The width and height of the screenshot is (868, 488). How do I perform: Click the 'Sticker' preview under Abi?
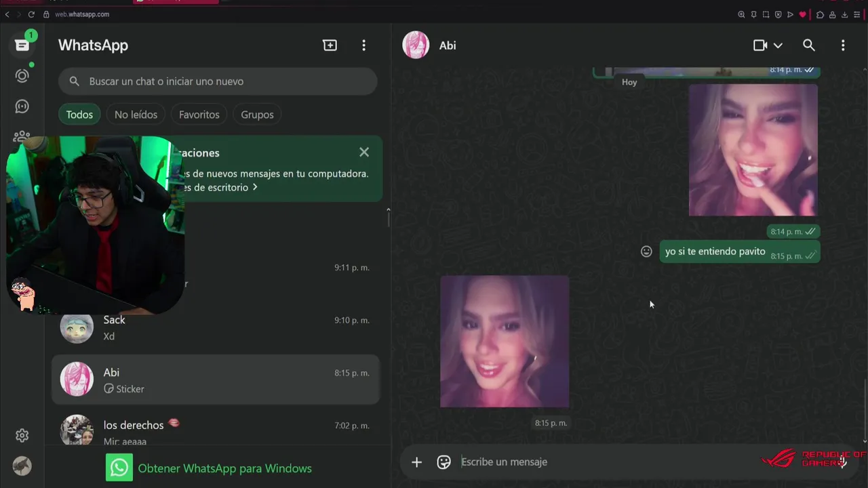click(x=124, y=389)
